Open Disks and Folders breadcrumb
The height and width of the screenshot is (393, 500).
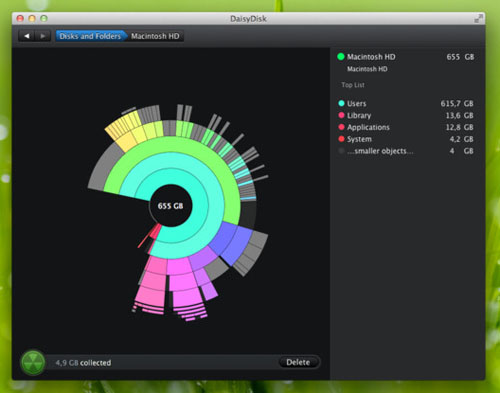91,36
